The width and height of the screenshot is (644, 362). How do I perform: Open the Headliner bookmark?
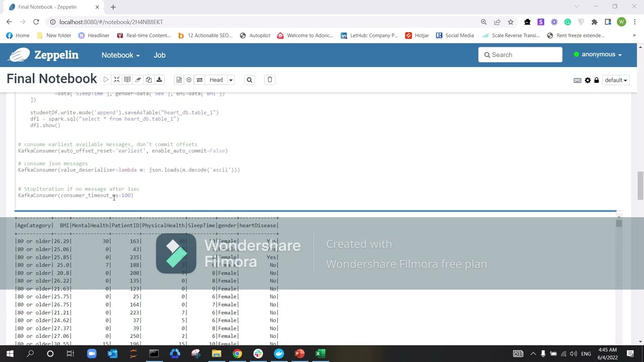94,35
